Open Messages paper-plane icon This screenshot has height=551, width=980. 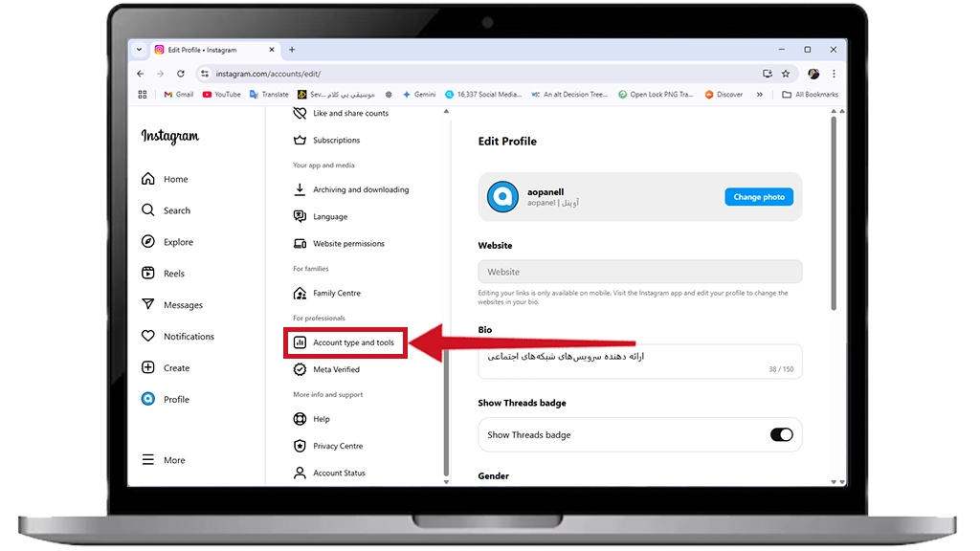pyautogui.click(x=148, y=305)
